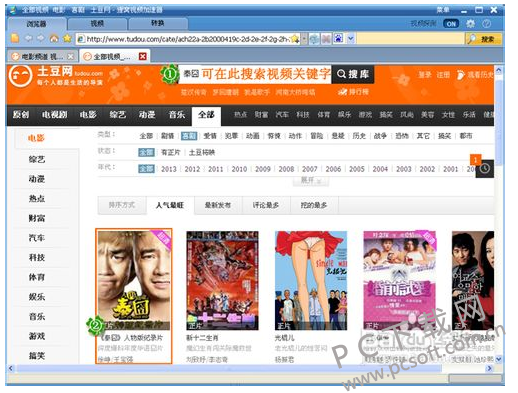518x393 pixels.
Task: Click the yellow star favorites icon
Action: pos(67,39)
